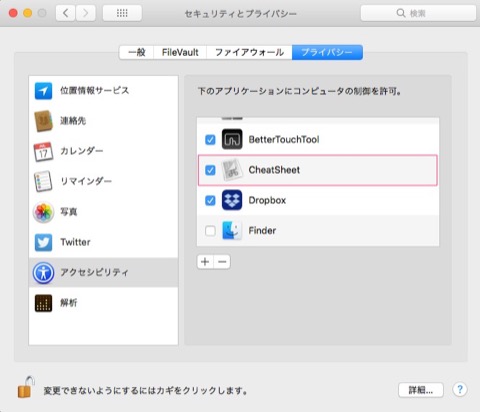The height and width of the screenshot is (412, 480).
Task: Enable the Finder checkbox
Action: coord(210,231)
